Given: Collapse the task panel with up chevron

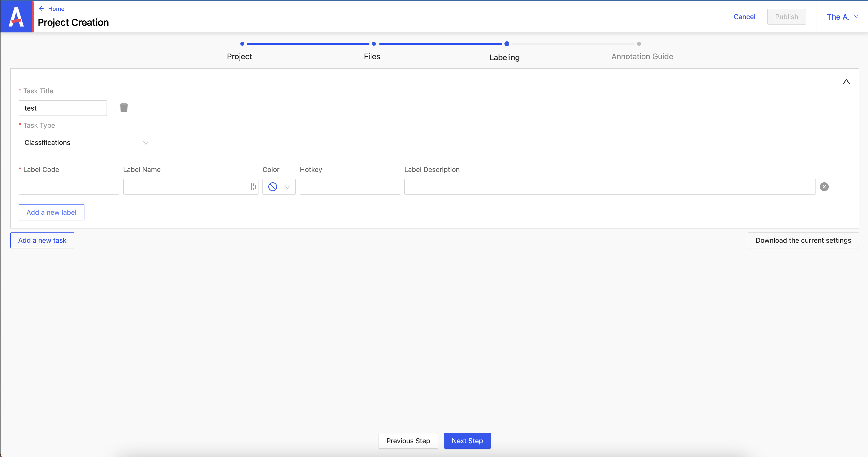Looking at the screenshot, I should (846, 82).
